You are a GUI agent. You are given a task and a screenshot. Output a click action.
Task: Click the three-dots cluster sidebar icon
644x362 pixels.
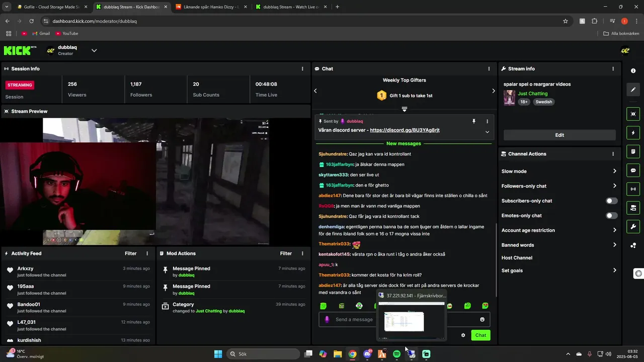pyautogui.click(x=633, y=245)
